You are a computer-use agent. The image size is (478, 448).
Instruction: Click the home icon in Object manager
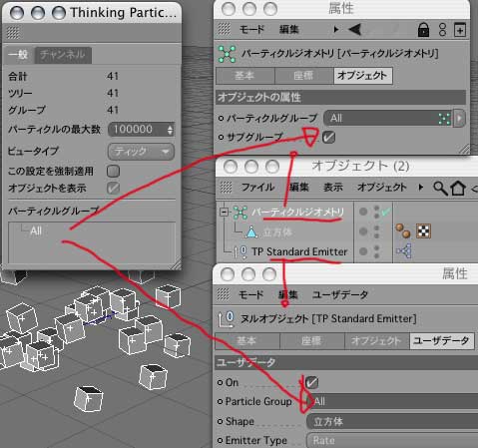458,188
